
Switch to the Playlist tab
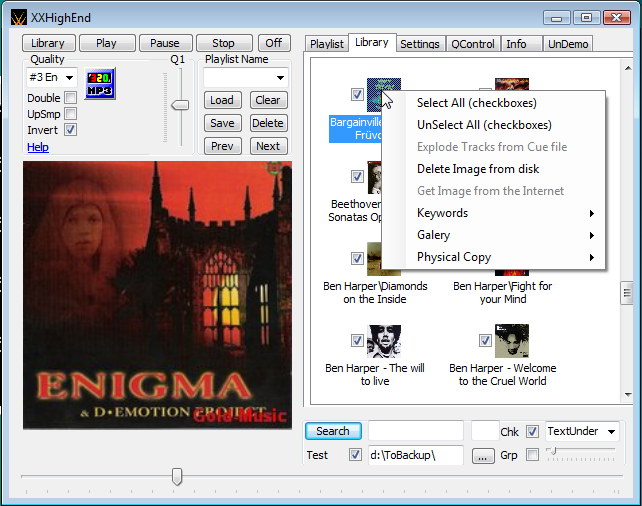pos(326,44)
